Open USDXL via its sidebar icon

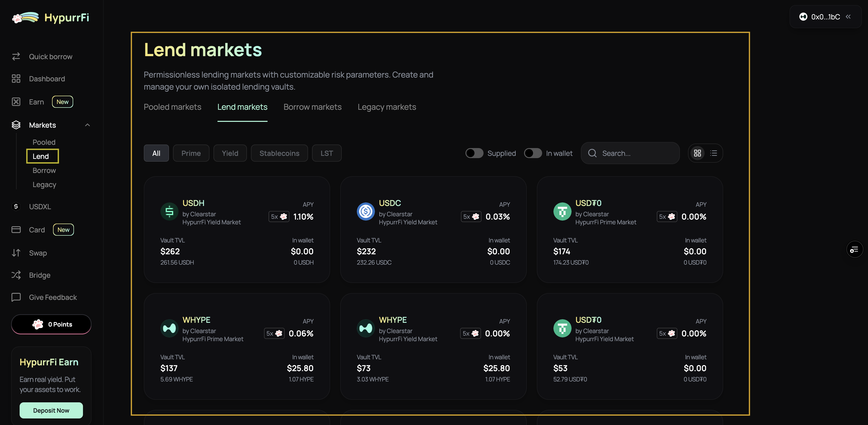pos(16,206)
